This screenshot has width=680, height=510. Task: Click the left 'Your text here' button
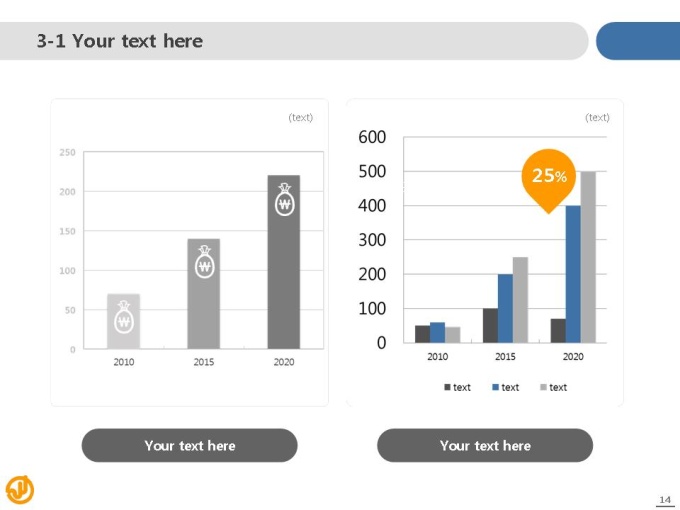tap(190, 445)
